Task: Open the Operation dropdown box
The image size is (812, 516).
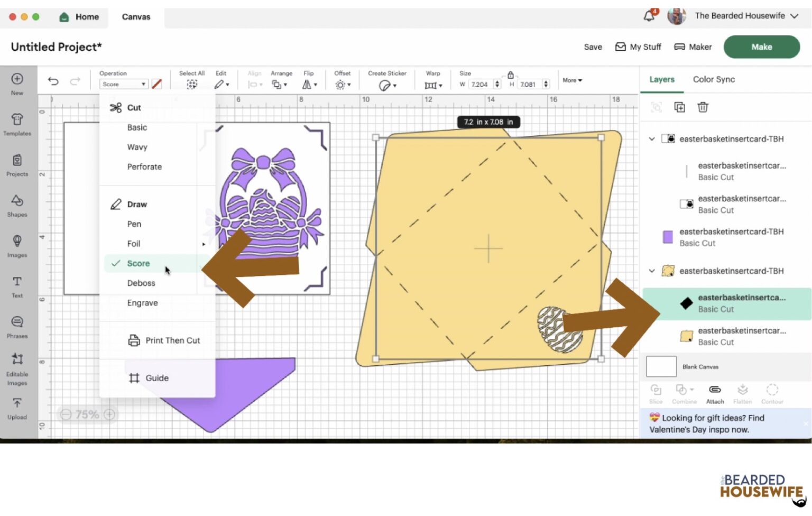Action: [x=124, y=84]
